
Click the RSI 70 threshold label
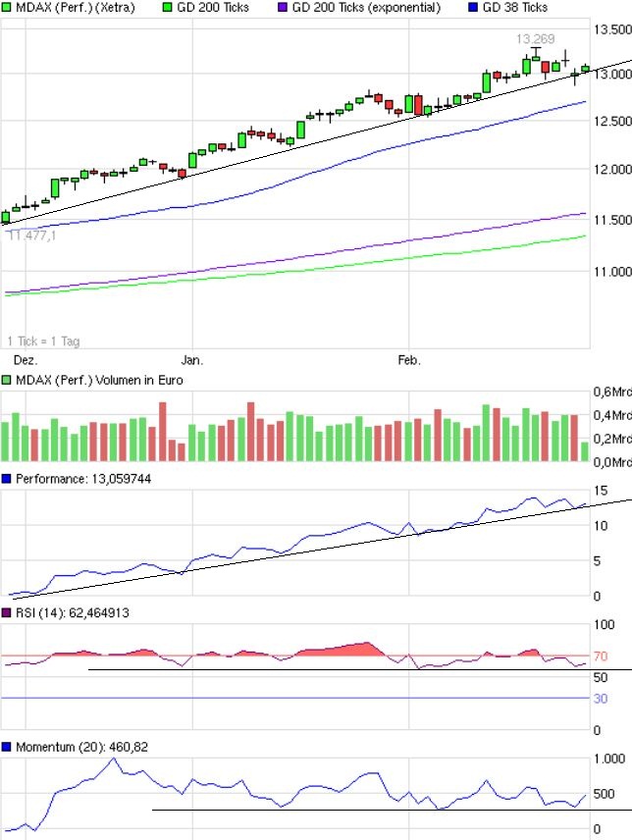tap(601, 656)
